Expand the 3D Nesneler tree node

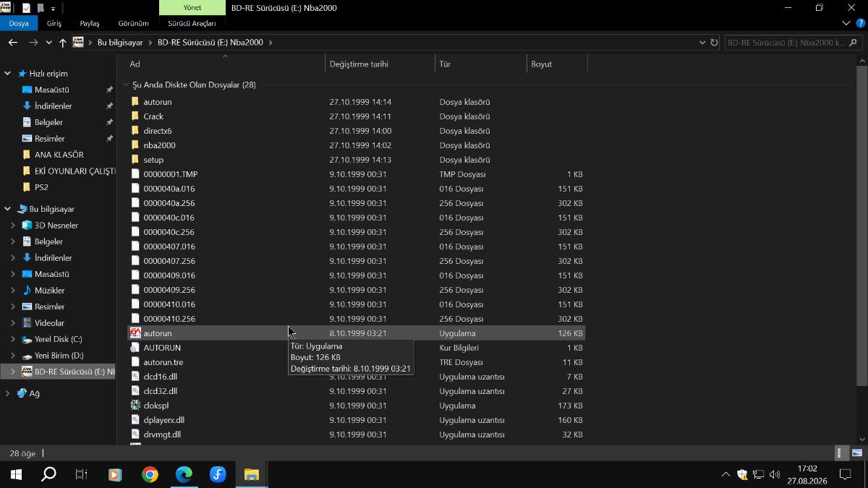pyautogui.click(x=13, y=226)
